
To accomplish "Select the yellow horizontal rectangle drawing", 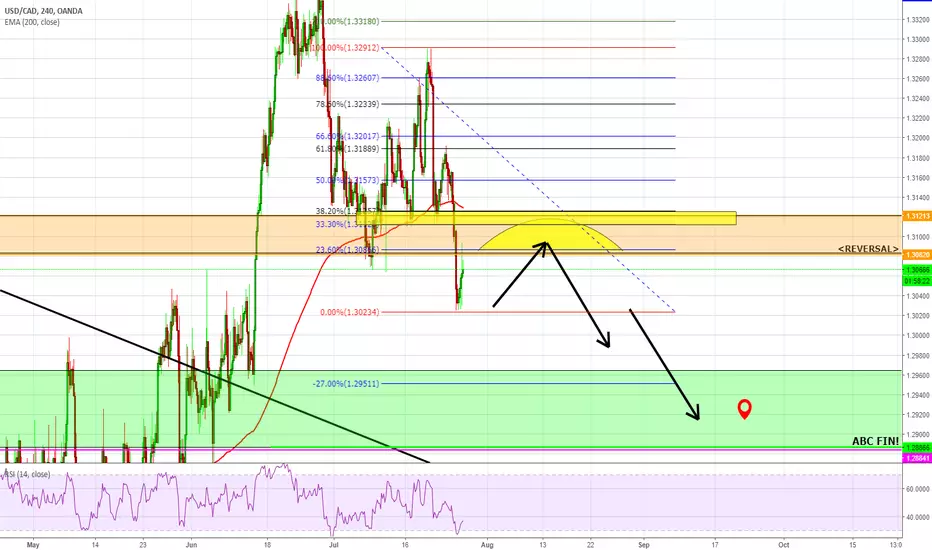I will pos(546,218).
